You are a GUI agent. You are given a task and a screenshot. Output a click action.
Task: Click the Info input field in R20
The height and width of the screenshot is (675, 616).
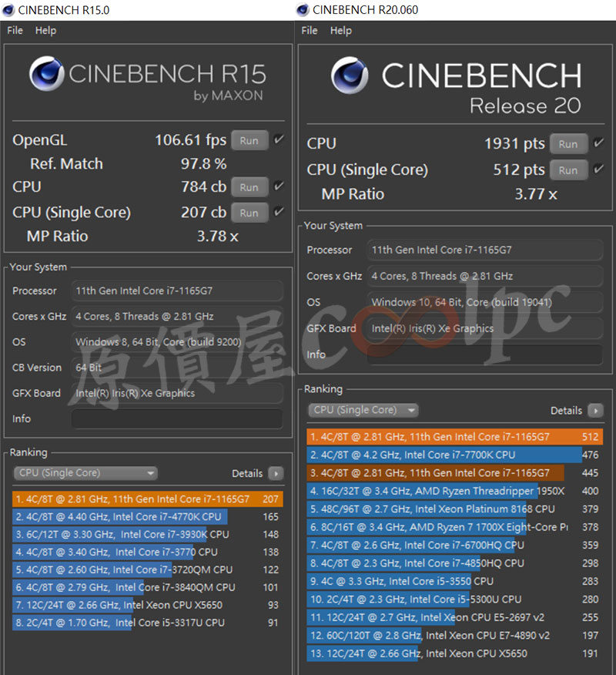coord(484,354)
